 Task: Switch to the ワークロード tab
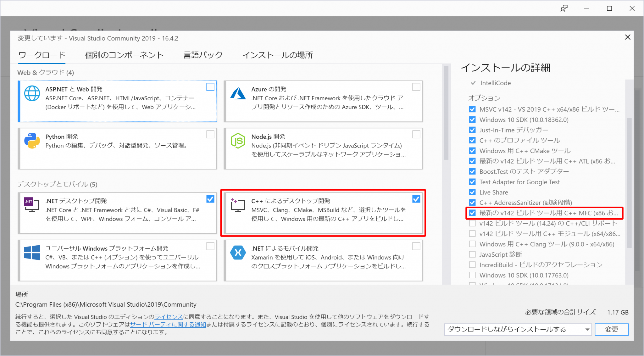coord(42,55)
